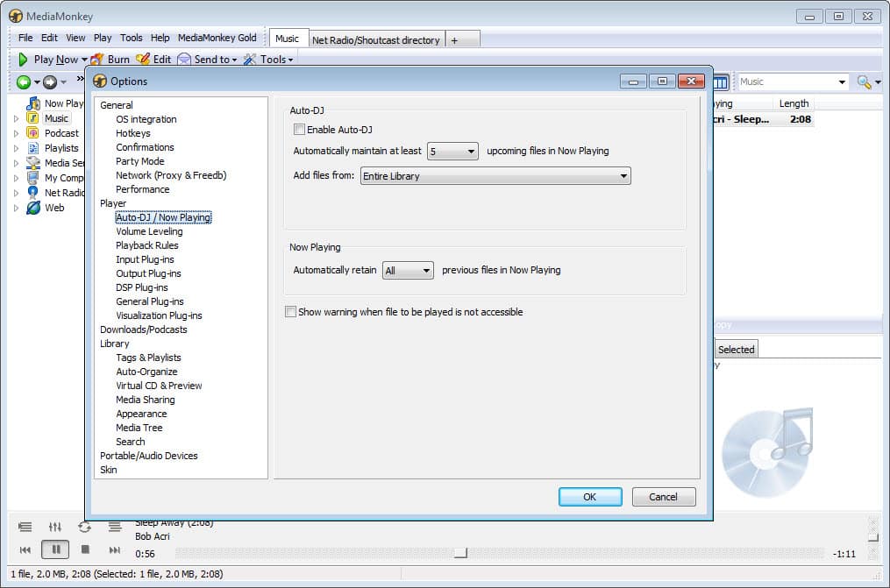890x588 pixels.
Task: Select the Podcast node icon
Action: [x=33, y=132]
